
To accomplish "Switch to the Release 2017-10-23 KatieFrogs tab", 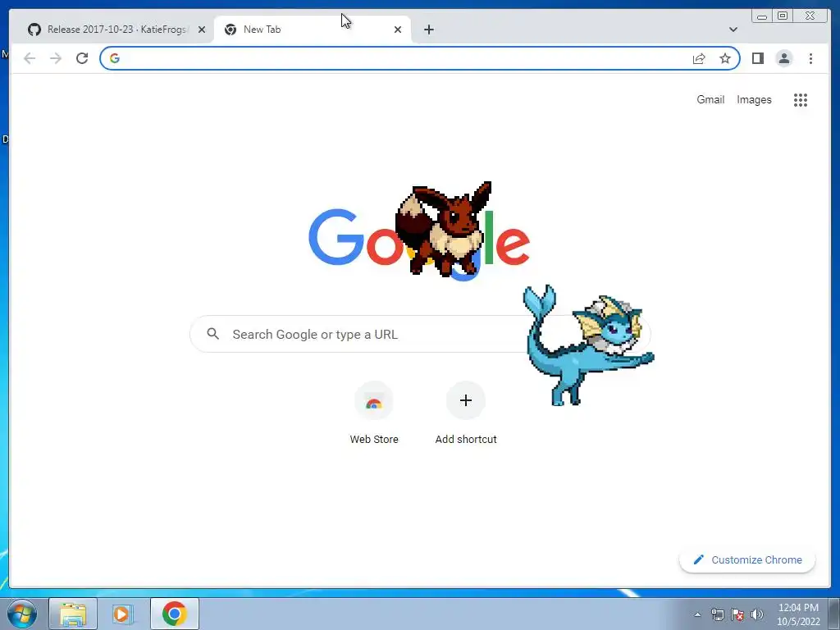I will click(115, 30).
